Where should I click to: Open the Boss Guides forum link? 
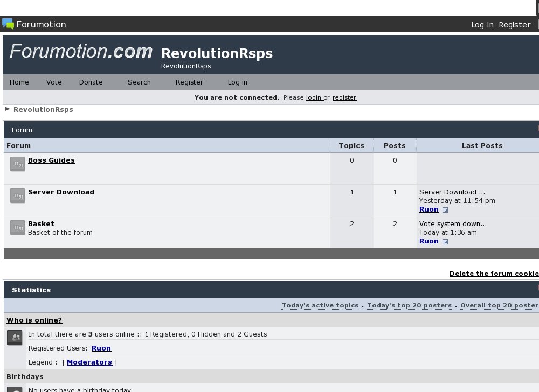click(x=51, y=160)
